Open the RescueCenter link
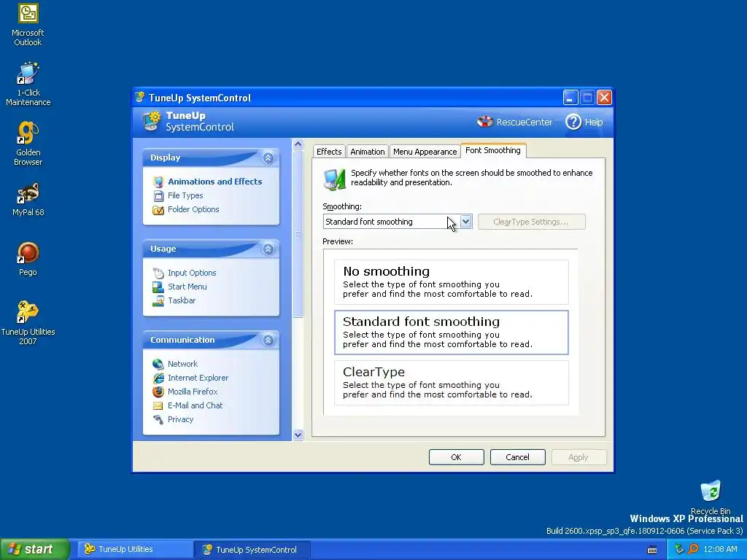Image resolution: width=747 pixels, height=560 pixels. 524,122
